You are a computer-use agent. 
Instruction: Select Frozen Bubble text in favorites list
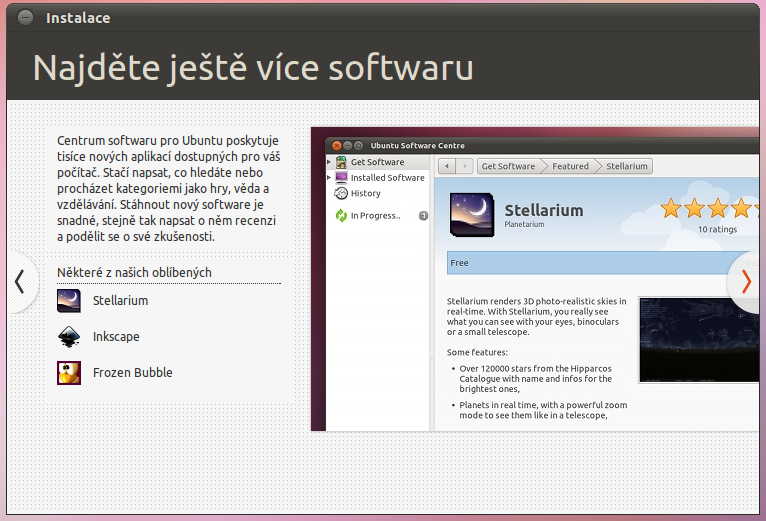point(133,373)
